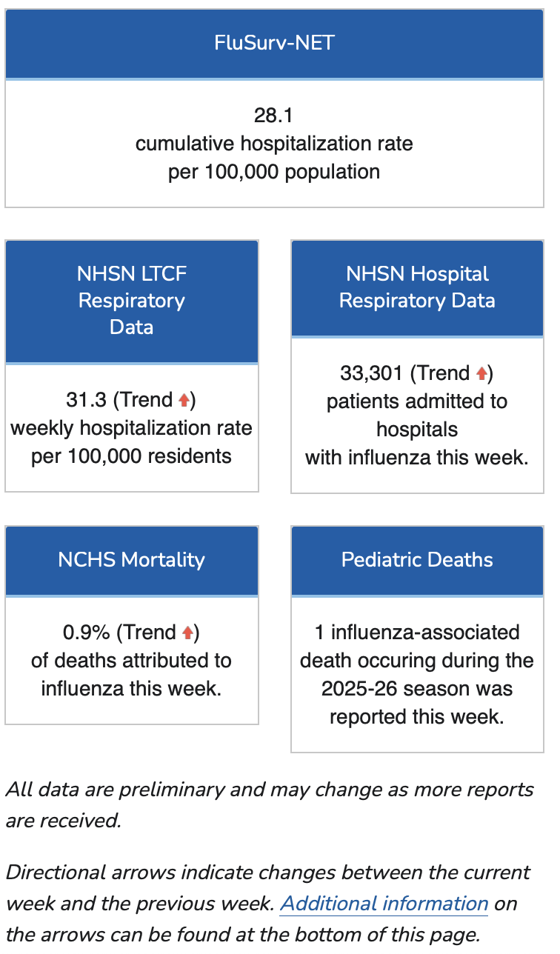
Task: Click the red trend arrow beside 31.3
Action: [x=184, y=401]
